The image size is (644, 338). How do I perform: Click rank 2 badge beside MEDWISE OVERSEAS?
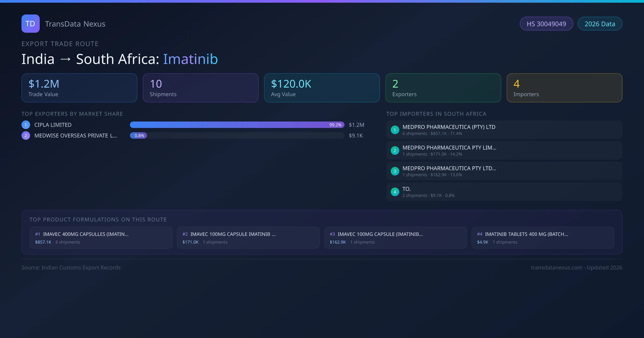point(26,135)
